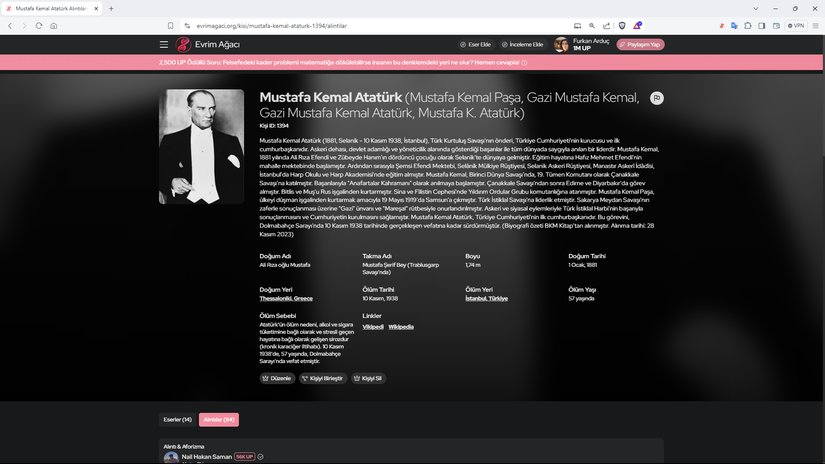Open the hamburger navigation menu
The height and width of the screenshot is (464, 825).
pos(164,44)
